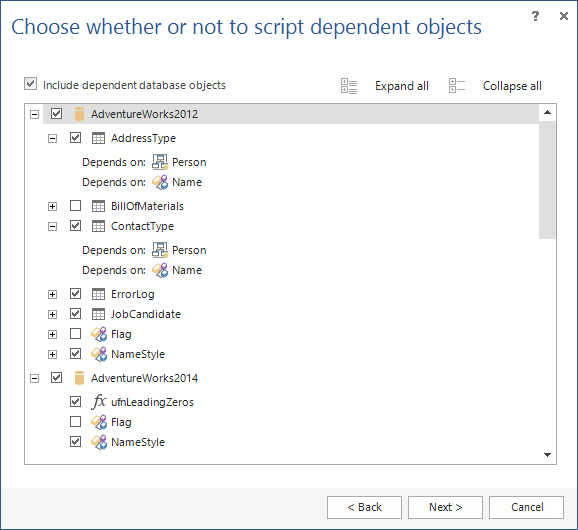Select the AdventureWorks2014 tree label
Screen dimensions: 578x530
144,378
